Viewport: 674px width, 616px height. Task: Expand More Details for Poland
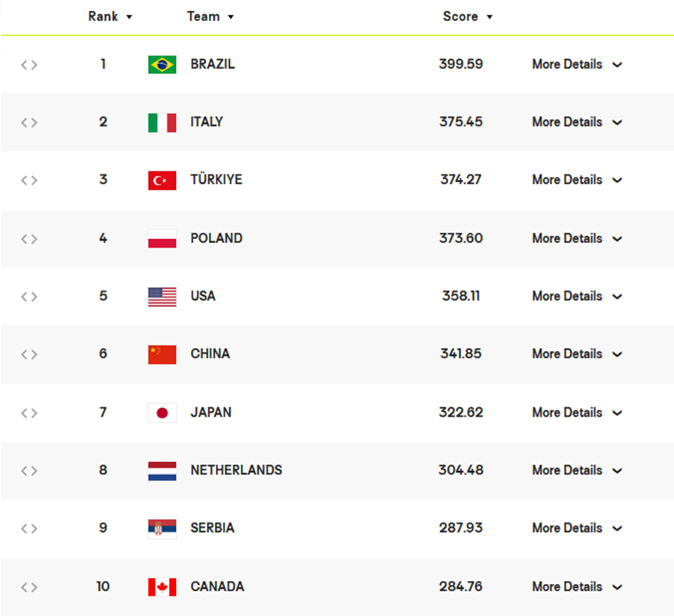pos(577,238)
